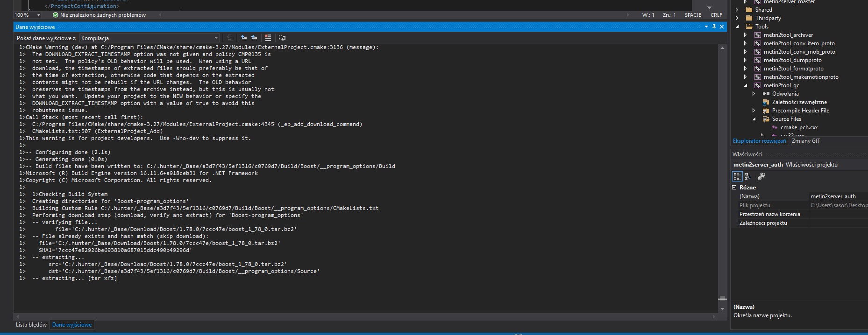Go to next message in output
The image size is (868, 335).
pyautogui.click(x=254, y=38)
